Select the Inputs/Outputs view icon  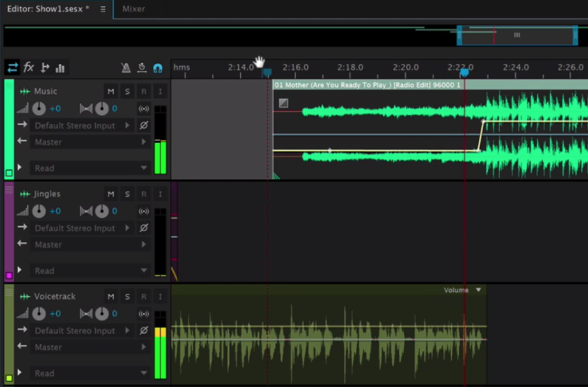[x=13, y=68]
